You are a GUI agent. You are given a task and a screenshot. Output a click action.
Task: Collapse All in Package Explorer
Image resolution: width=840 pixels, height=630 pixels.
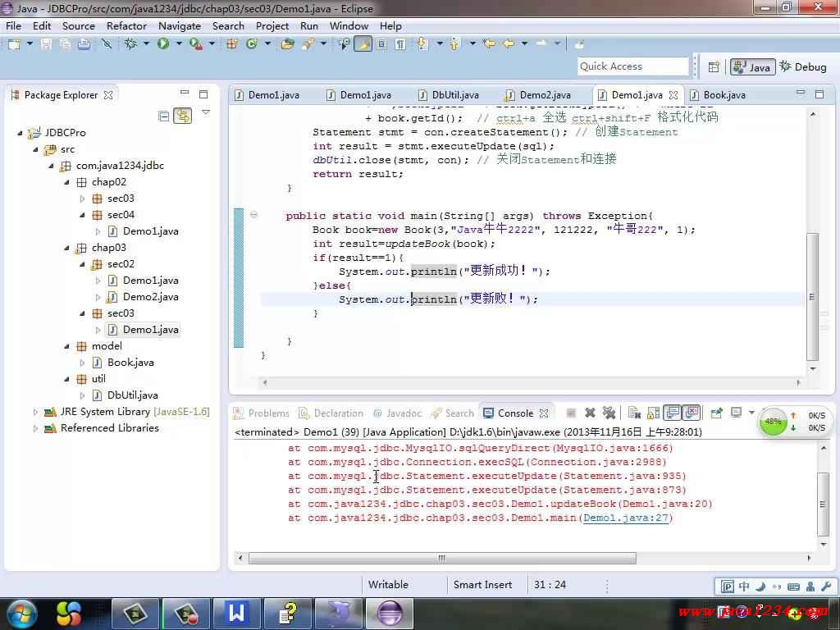click(164, 116)
